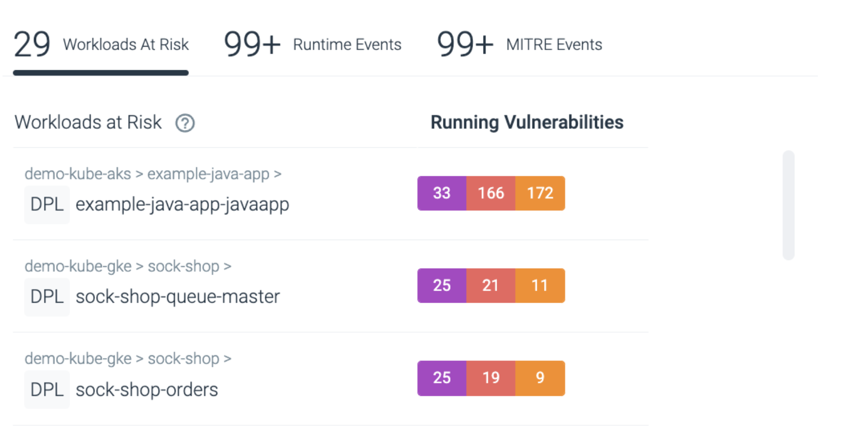
Task: Click DPL badge beside sock-shop-queue-master
Action: 47,297
